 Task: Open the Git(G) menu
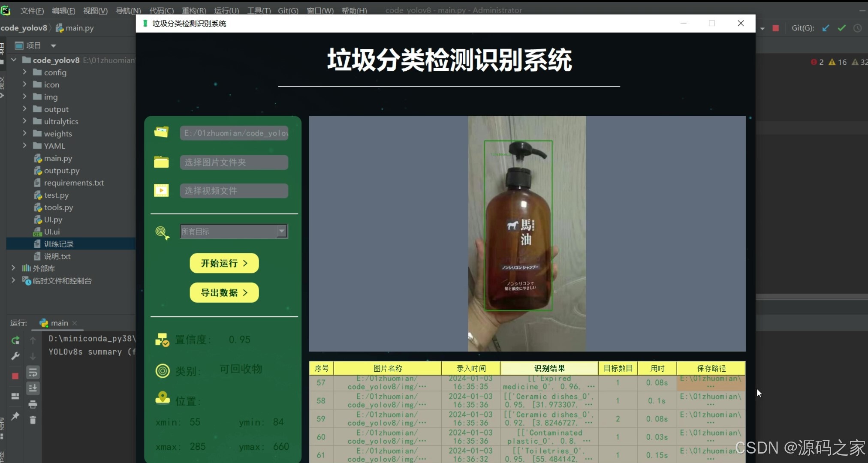pos(288,11)
